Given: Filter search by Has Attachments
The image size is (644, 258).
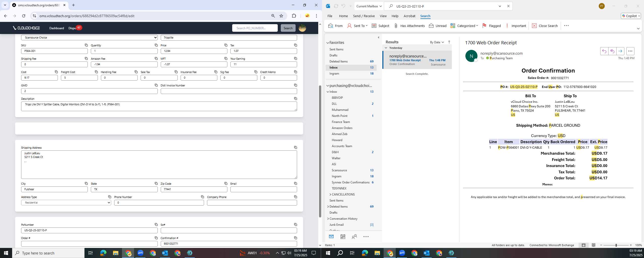Looking at the screenshot, I should (x=409, y=26).
